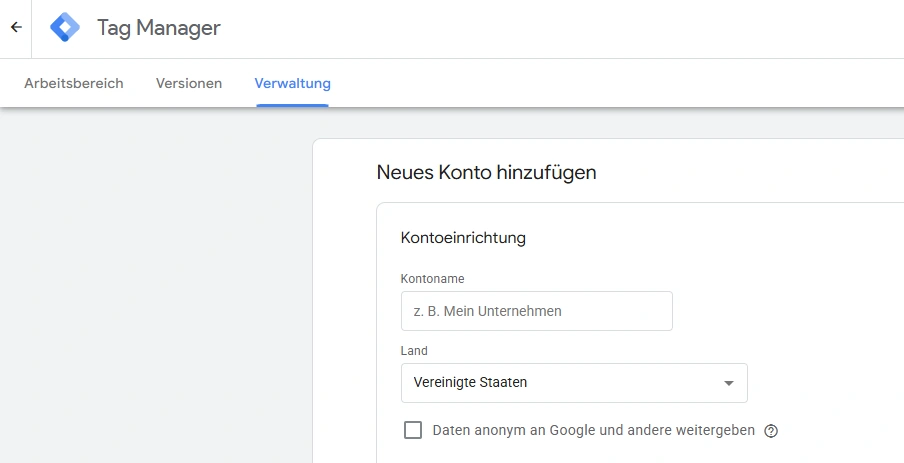This screenshot has width=904, height=463.
Task: Click the Kontoeinrichtung section heading
Action: (463, 238)
